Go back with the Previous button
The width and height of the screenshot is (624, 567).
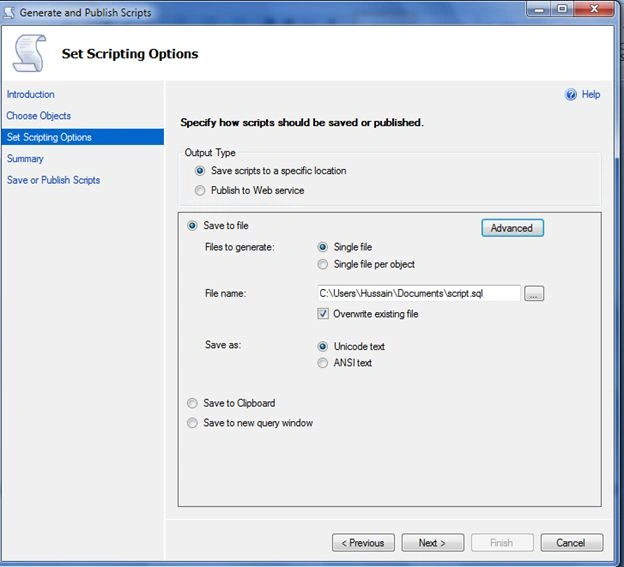point(363,543)
